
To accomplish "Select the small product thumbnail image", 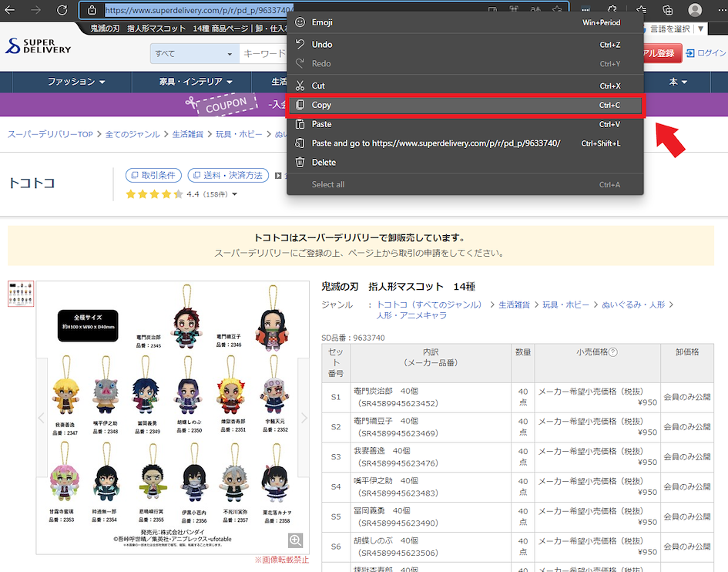I will click(x=21, y=294).
